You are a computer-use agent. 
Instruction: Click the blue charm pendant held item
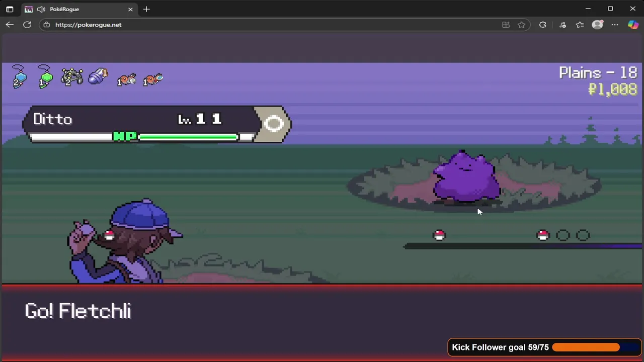click(19, 77)
